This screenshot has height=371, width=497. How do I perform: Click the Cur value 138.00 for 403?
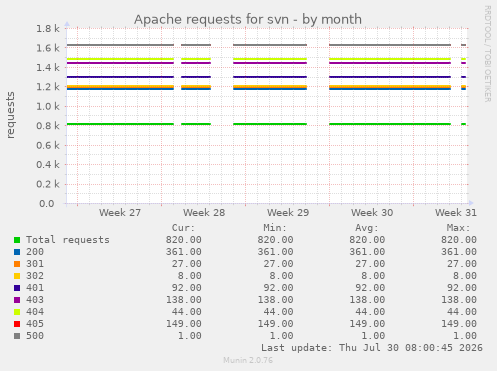click(184, 300)
